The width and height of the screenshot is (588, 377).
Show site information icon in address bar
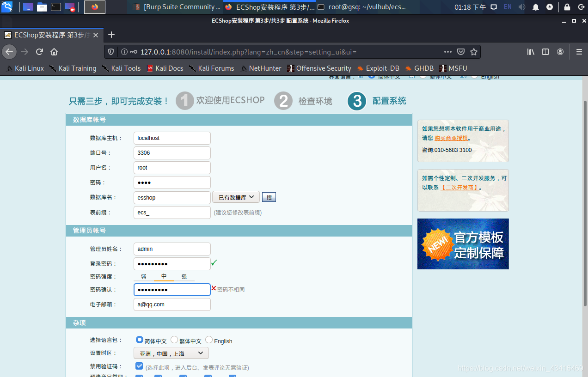[x=124, y=52]
